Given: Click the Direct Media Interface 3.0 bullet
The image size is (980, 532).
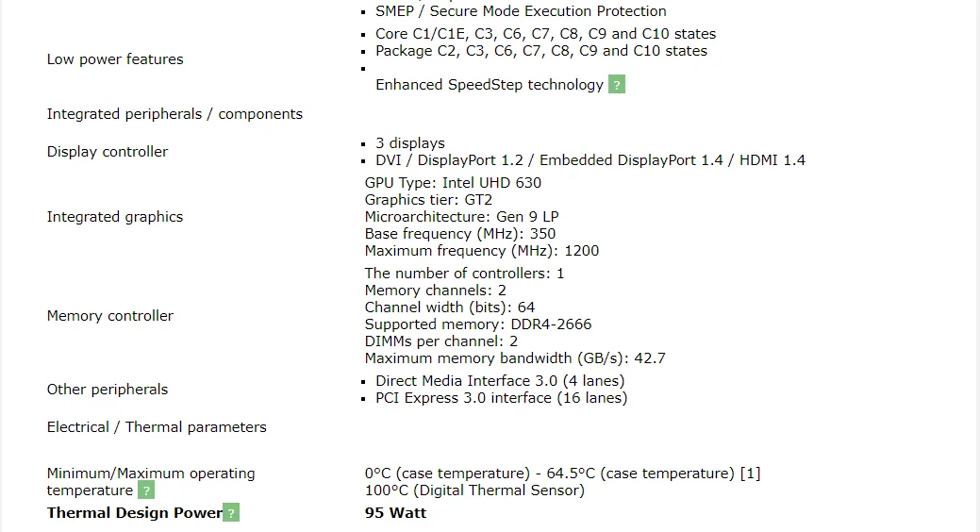Looking at the screenshot, I should (500, 381).
